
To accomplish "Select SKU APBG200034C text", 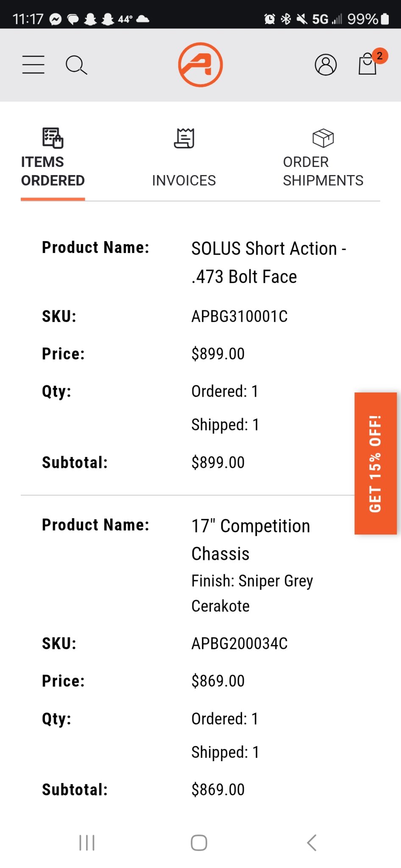I will [x=239, y=644].
